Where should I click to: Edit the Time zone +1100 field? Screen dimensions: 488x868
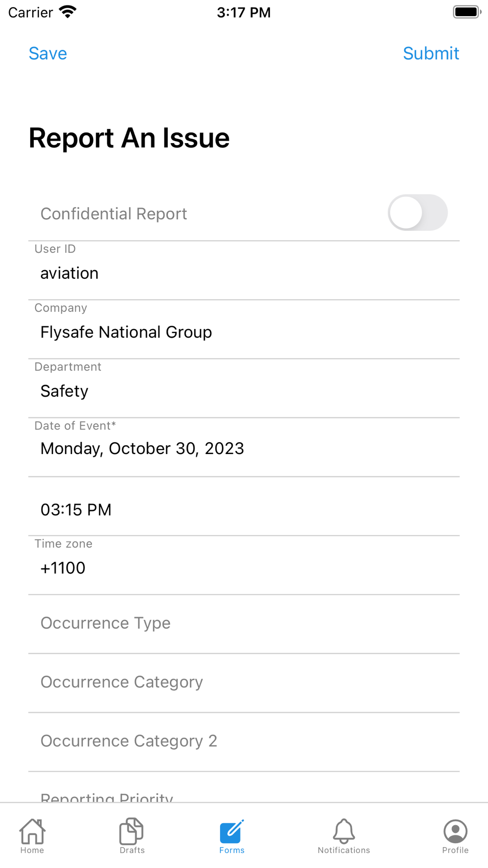coord(244,568)
